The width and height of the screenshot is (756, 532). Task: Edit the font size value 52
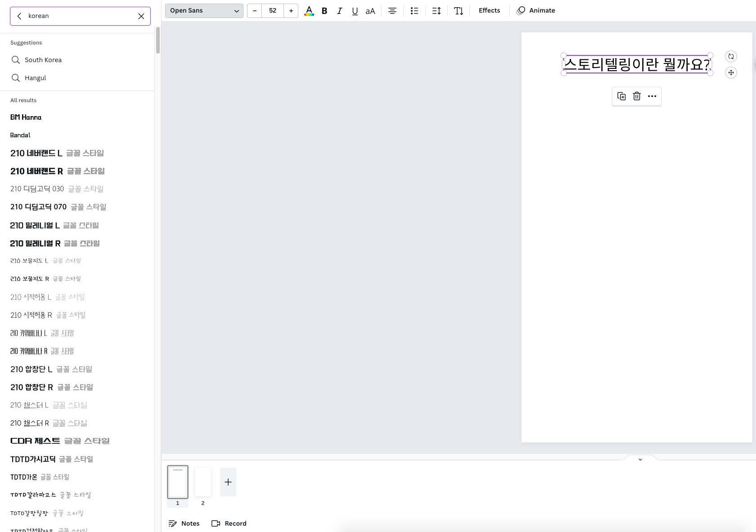tap(273, 11)
